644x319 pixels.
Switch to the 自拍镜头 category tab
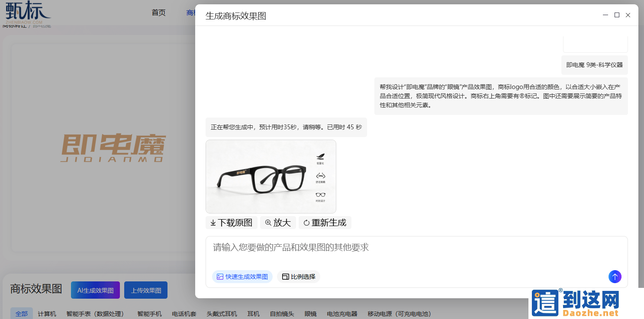coord(282,314)
